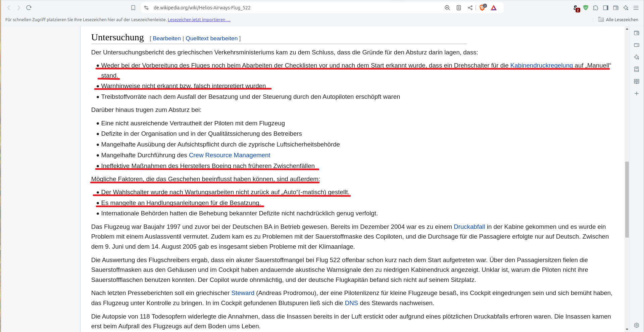This screenshot has width=644, height=332.
Task: Click paragraph starting 'Die Autopsie von 118 Todesopfern'
Action: tap(351, 321)
